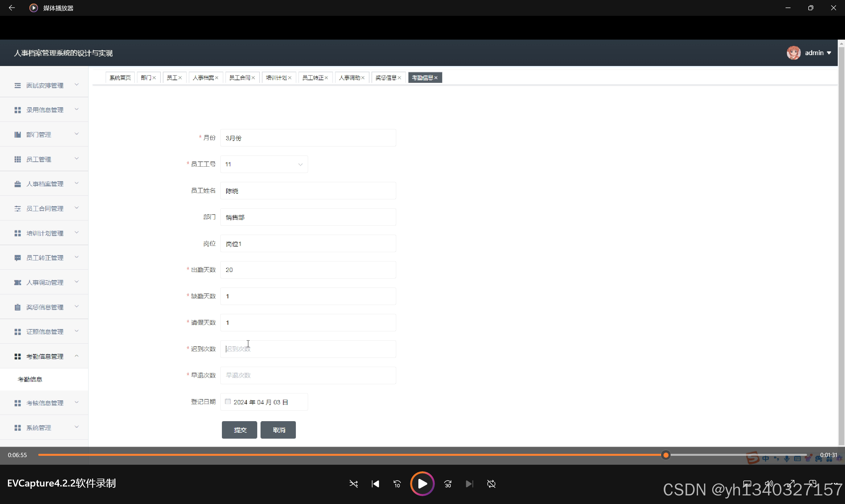Click the 取消 button
Image resolution: width=845 pixels, height=504 pixels.
tap(278, 430)
